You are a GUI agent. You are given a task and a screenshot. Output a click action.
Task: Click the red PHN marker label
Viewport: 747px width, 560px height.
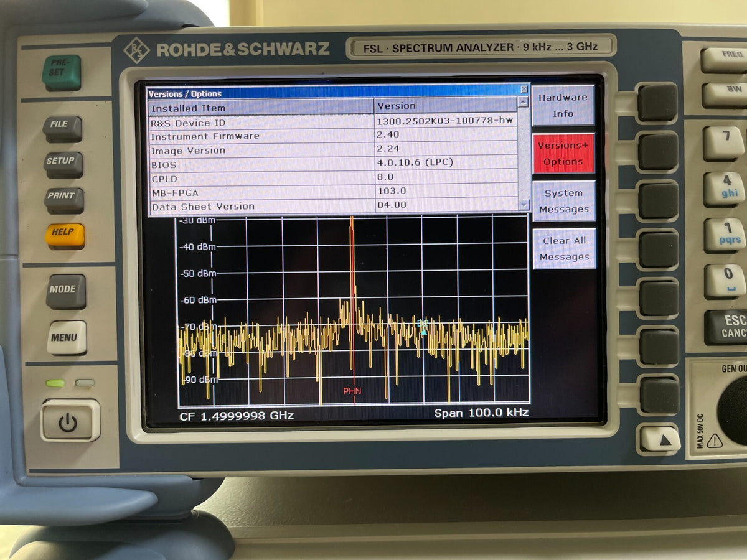pyautogui.click(x=352, y=391)
